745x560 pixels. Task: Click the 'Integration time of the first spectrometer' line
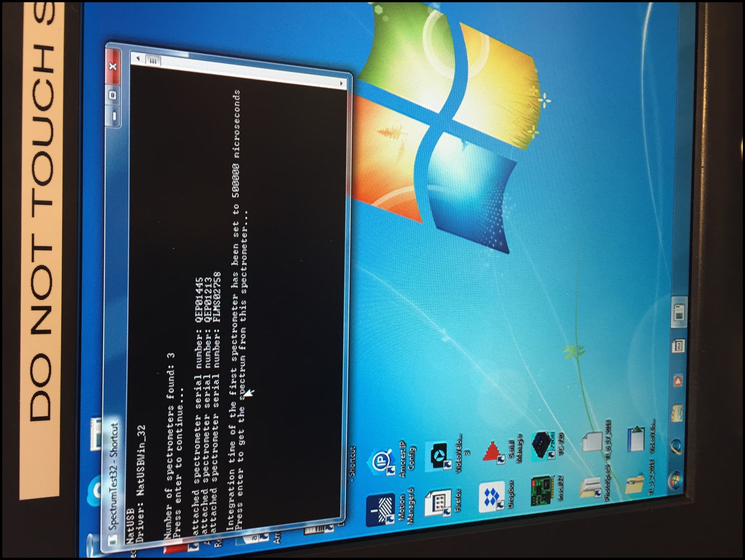234,309
